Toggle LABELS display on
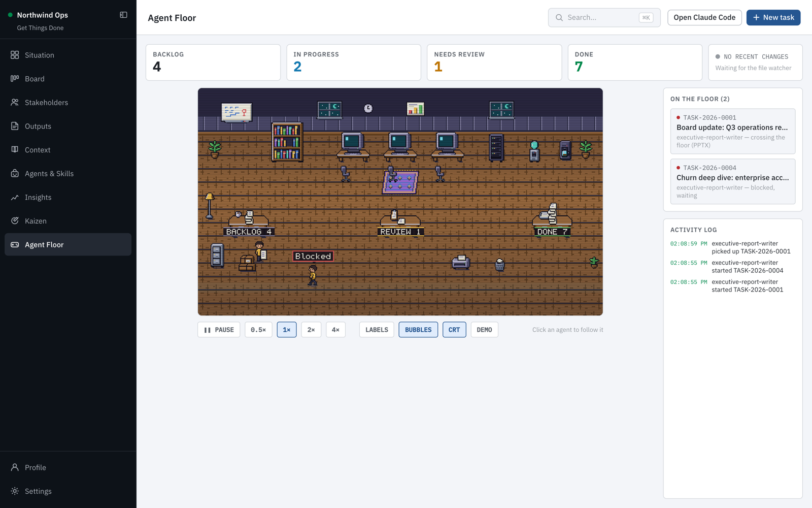Image resolution: width=812 pixels, height=508 pixels. tap(377, 330)
